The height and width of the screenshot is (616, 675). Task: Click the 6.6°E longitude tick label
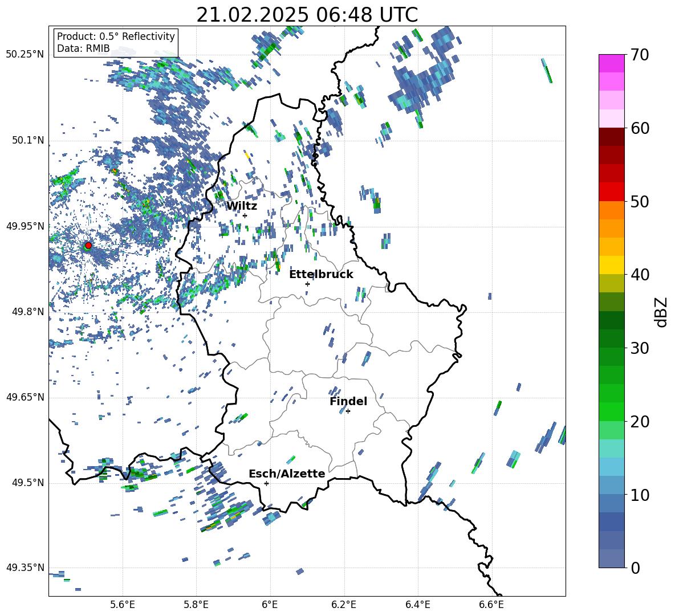click(491, 605)
